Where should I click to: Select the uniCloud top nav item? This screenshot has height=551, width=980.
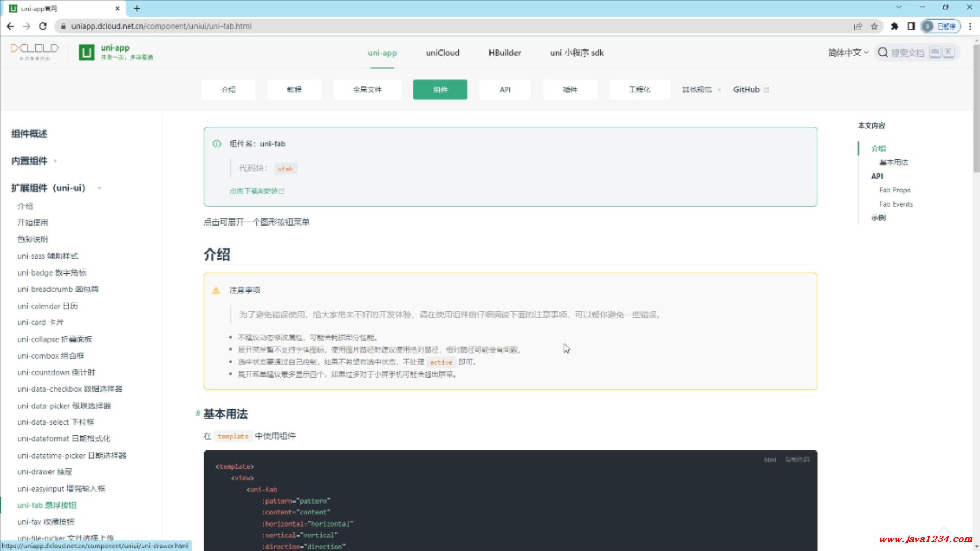tap(443, 53)
